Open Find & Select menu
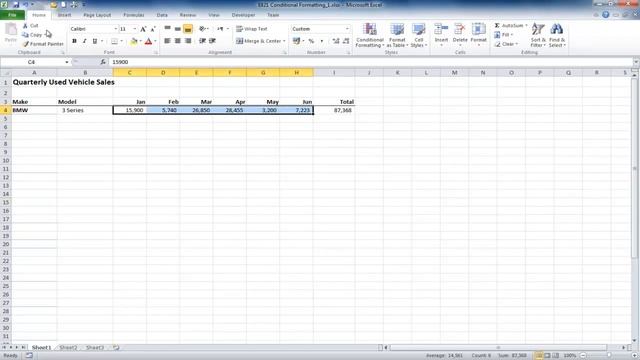The width and height of the screenshot is (640, 360). (557, 35)
